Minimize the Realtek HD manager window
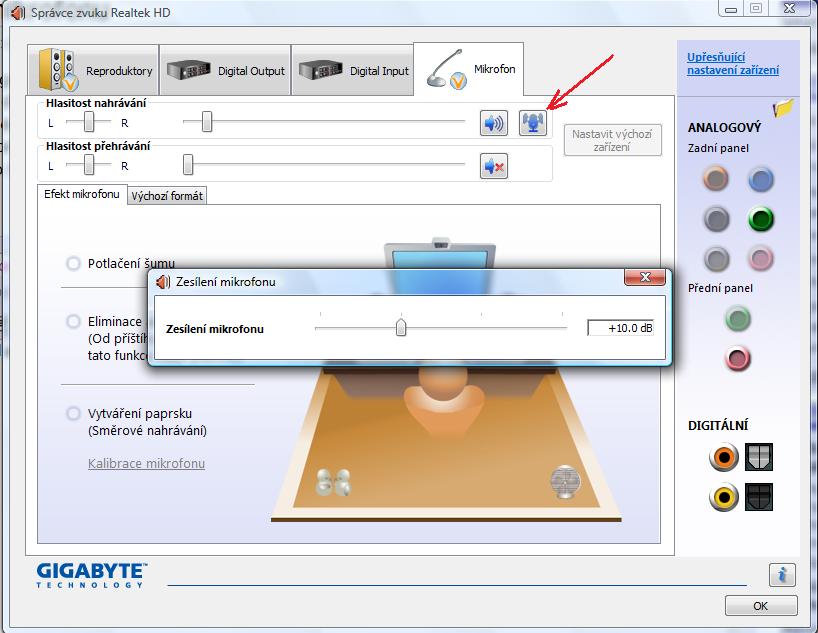 tap(731, 8)
